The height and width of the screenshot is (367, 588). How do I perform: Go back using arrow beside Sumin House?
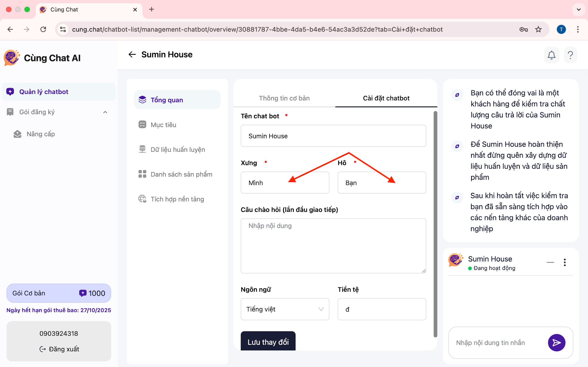point(132,54)
